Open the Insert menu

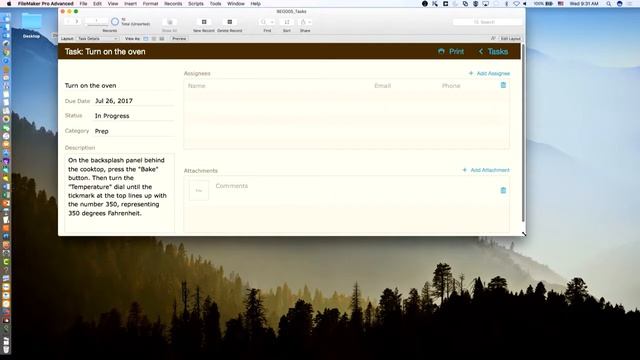130,4
